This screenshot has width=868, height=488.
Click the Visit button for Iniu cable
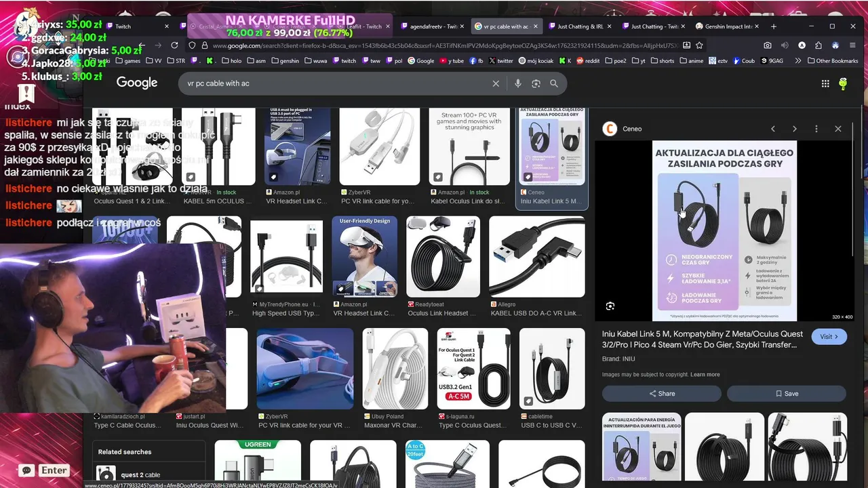pos(829,337)
